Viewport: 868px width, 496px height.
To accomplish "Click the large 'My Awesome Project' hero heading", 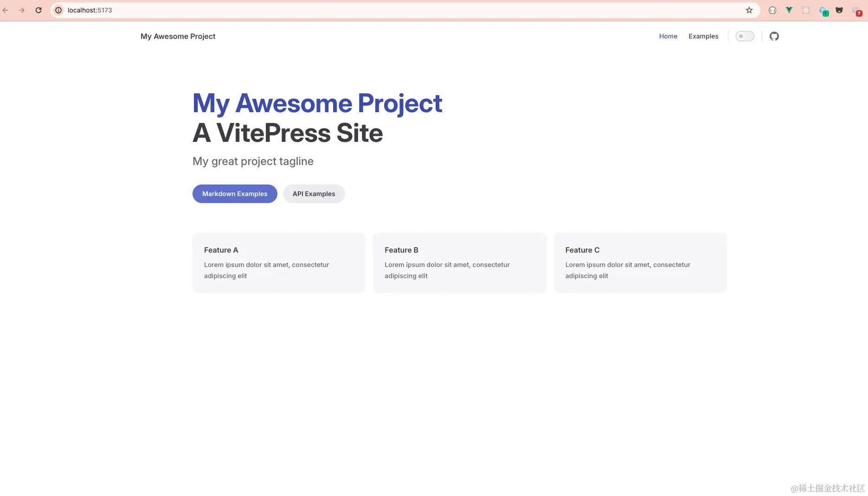I will point(317,103).
